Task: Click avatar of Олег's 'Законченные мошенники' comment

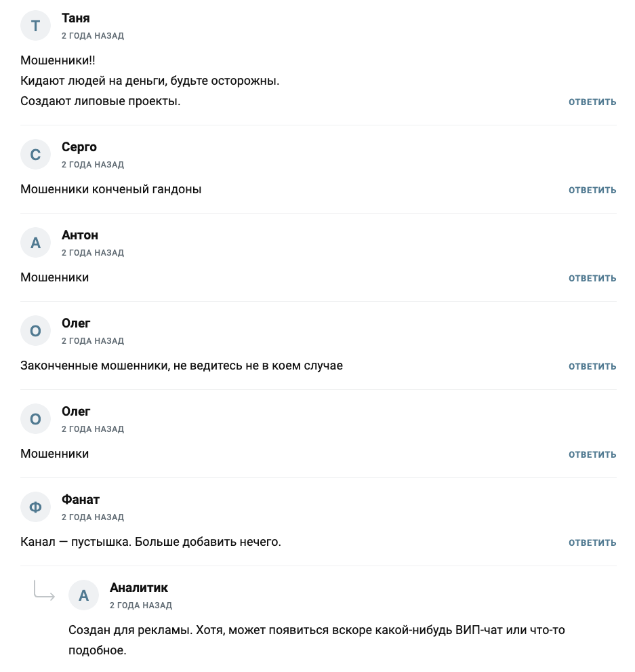Action: pyautogui.click(x=36, y=331)
